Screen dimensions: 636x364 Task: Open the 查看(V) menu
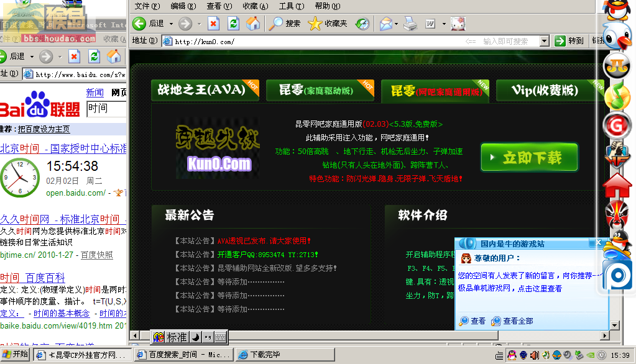click(x=219, y=6)
